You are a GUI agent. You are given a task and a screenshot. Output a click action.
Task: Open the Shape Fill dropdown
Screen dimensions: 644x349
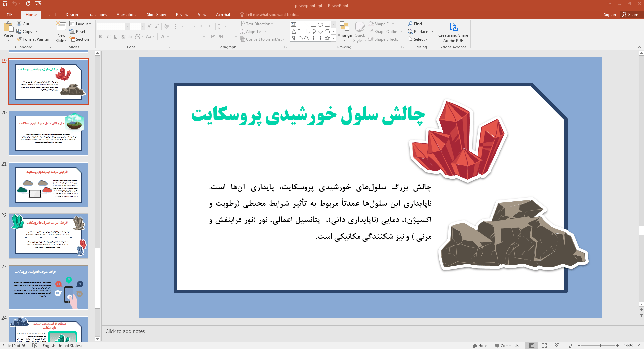pyautogui.click(x=381, y=24)
